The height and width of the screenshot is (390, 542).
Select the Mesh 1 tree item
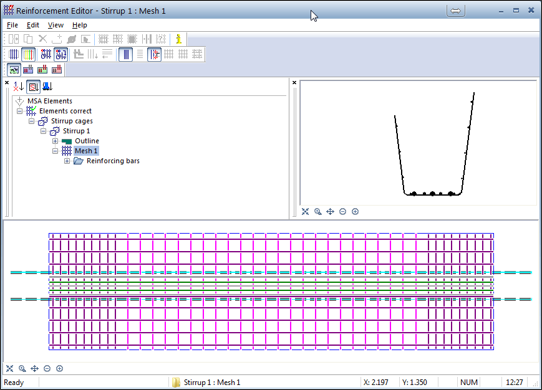pos(86,151)
